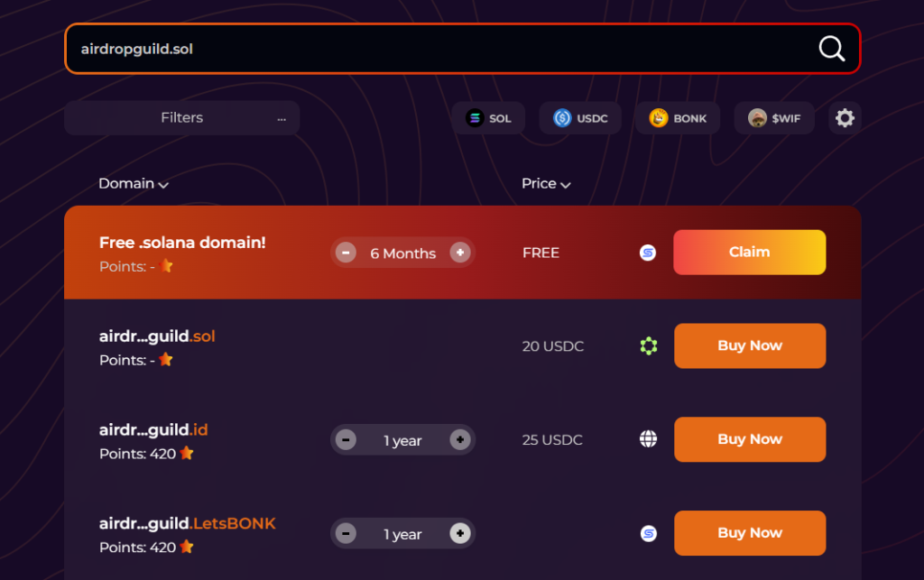Viewport: 924px width, 580px height.
Task: Click the airdropguild.sol search input field
Action: [361, 48]
